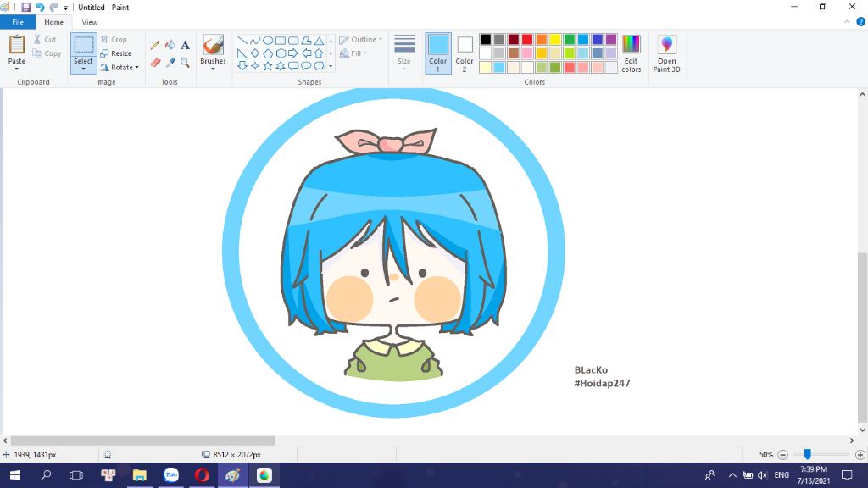The width and height of the screenshot is (868, 488).
Task: Choose the Right triangle shape
Action: pyautogui.click(x=242, y=53)
